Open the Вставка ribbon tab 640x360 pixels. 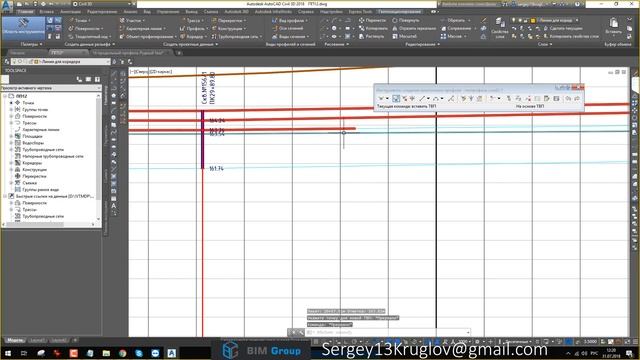(x=46, y=11)
